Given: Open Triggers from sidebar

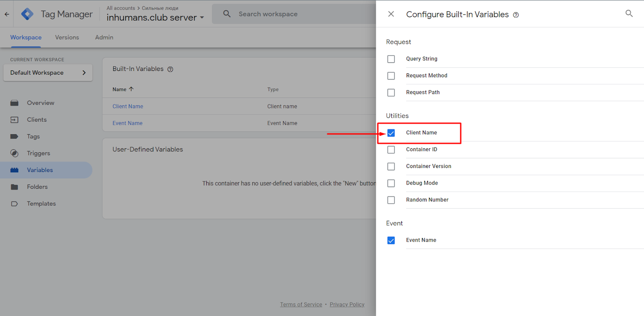Looking at the screenshot, I should pos(38,153).
